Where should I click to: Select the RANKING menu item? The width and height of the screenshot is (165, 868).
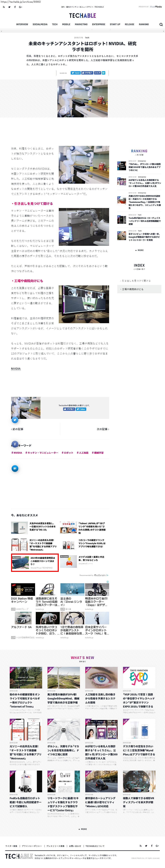144,24
